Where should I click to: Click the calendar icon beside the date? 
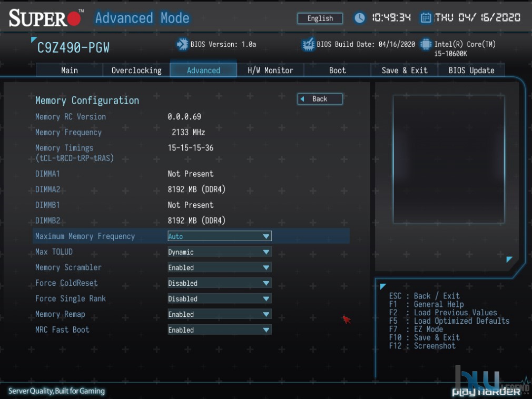[x=426, y=17]
